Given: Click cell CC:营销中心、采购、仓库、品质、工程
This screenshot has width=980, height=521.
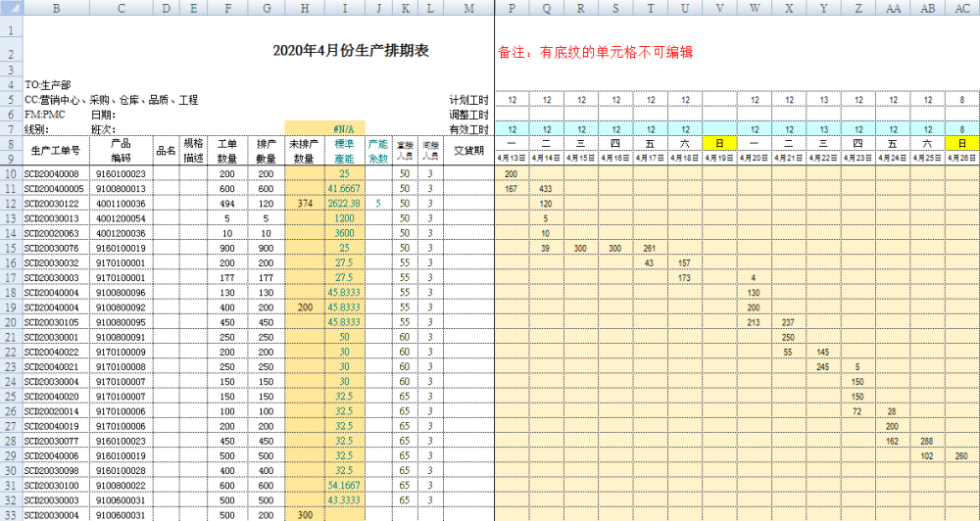Looking at the screenshot, I should pos(112,100).
